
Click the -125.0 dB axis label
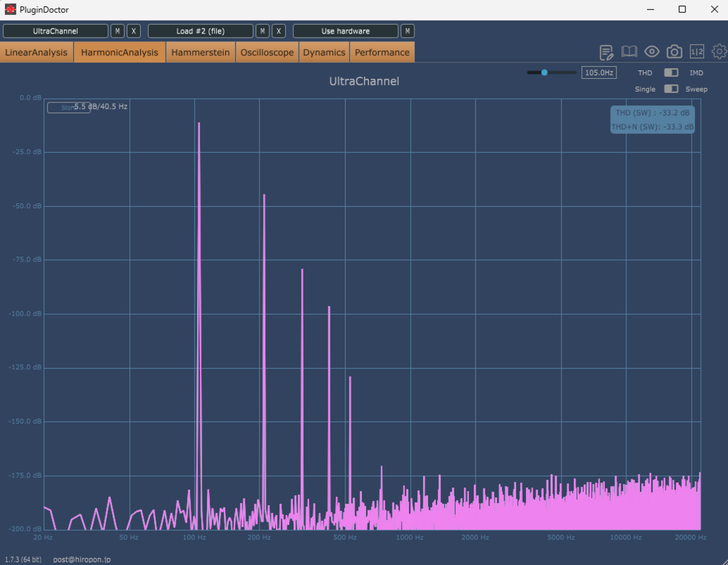click(x=26, y=367)
